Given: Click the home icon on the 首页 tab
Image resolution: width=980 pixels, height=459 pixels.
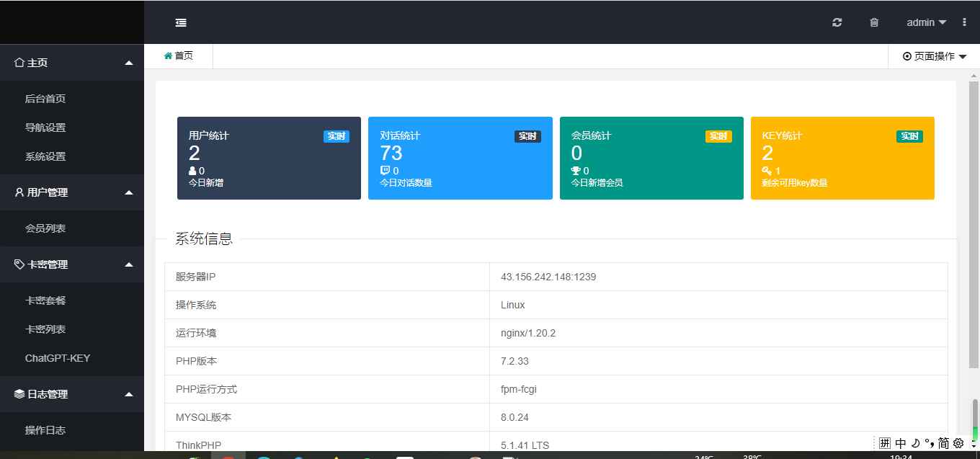Looking at the screenshot, I should pyautogui.click(x=166, y=55).
